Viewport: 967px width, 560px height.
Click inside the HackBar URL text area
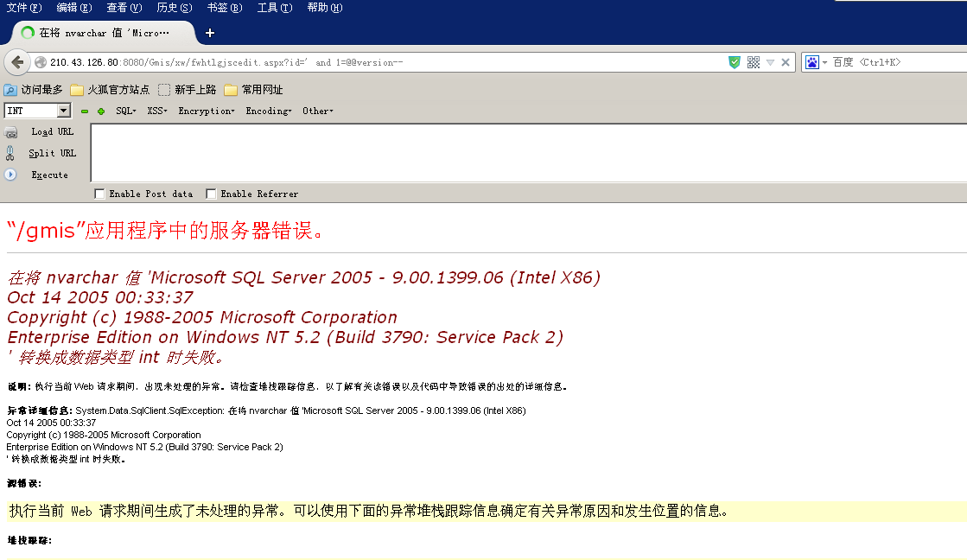pos(529,153)
